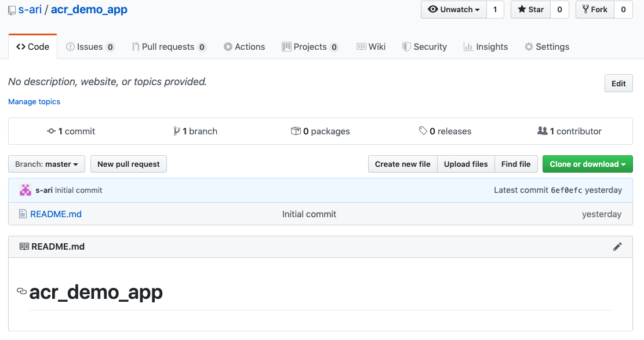The height and width of the screenshot is (340, 644).
Task: Click the shield icon on the Security tab
Action: click(x=406, y=47)
